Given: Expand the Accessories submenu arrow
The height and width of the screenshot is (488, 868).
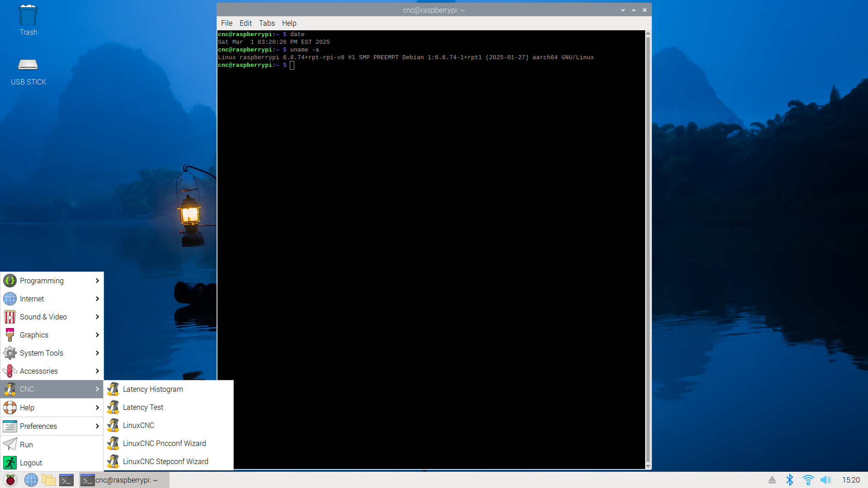Looking at the screenshot, I should pos(97,371).
